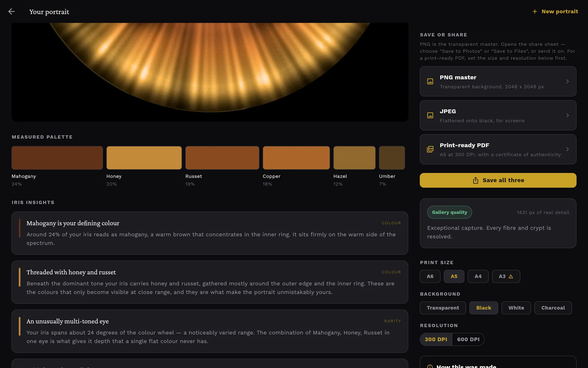
Task: Select A6 print size
Action: tap(430, 276)
